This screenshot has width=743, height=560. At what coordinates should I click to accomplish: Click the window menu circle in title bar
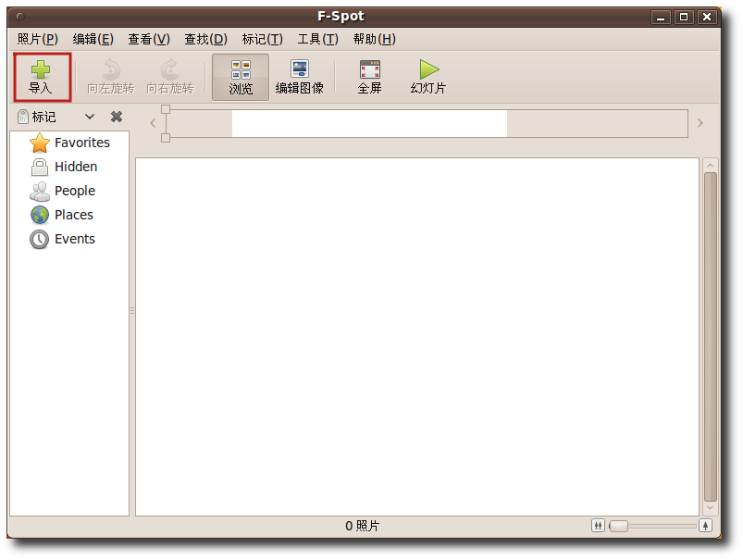coord(20,17)
